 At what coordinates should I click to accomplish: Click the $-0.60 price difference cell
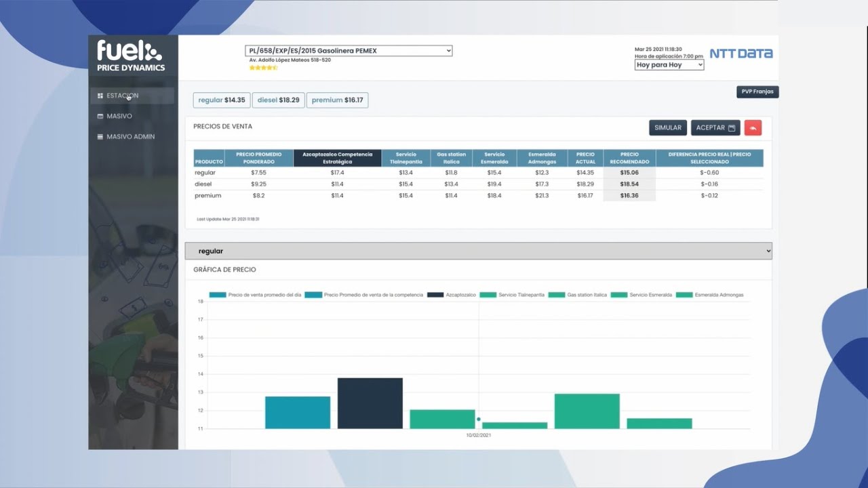[709, 173]
